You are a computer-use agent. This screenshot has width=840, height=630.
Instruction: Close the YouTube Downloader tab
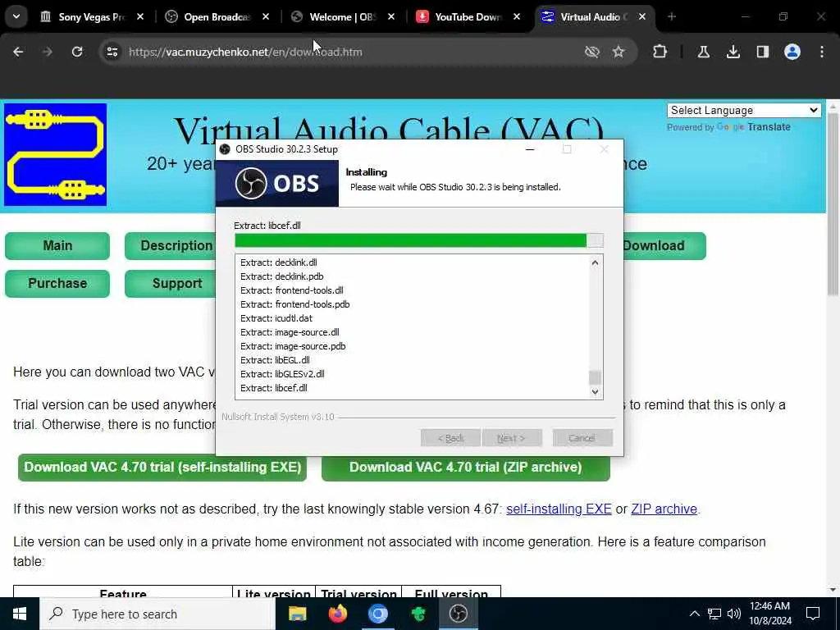pyautogui.click(x=517, y=16)
